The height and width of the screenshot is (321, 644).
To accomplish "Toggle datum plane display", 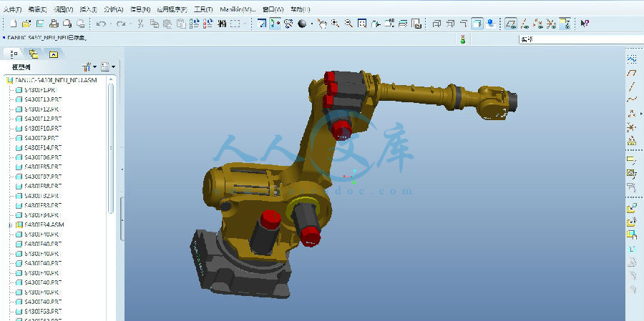I will 511,24.
